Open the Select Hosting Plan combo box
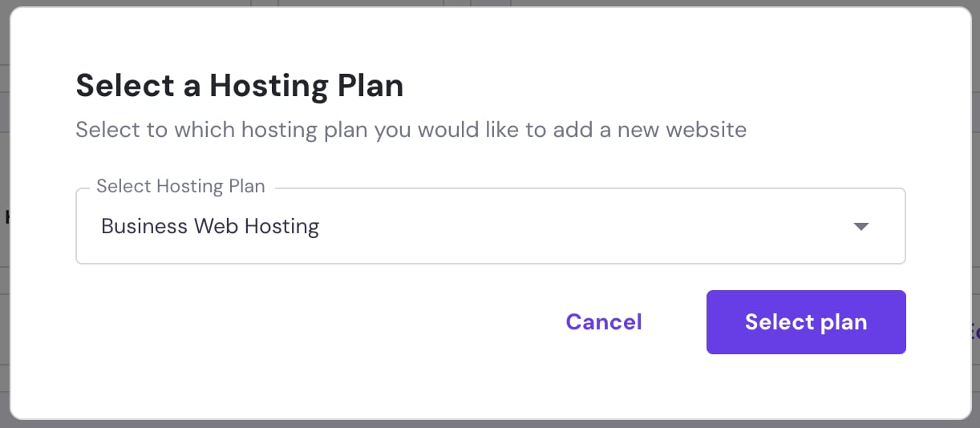 pos(490,227)
